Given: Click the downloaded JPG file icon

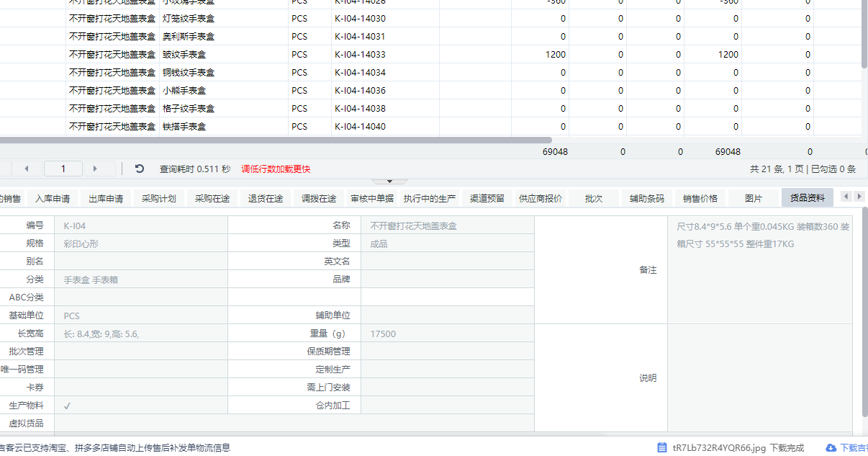Looking at the screenshot, I should pos(661,447).
